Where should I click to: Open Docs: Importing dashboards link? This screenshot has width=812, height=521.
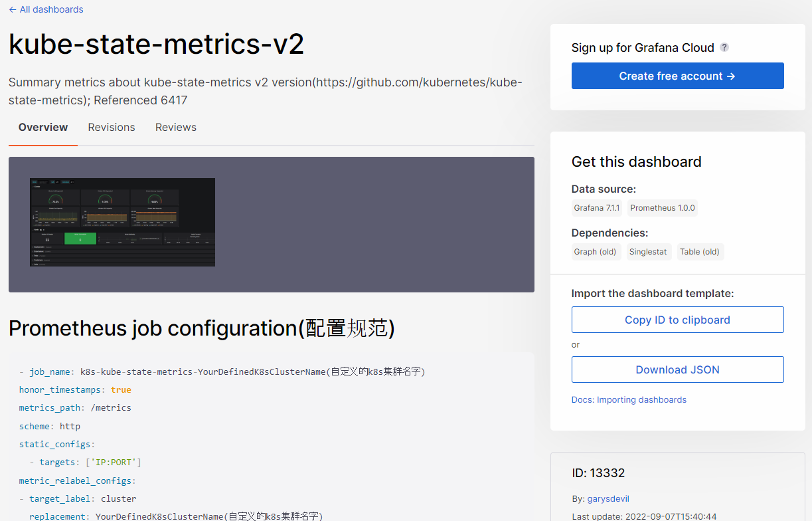[x=629, y=399]
